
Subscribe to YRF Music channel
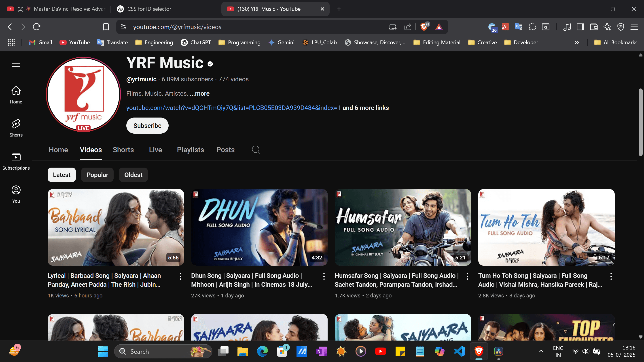(x=147, y=126)
